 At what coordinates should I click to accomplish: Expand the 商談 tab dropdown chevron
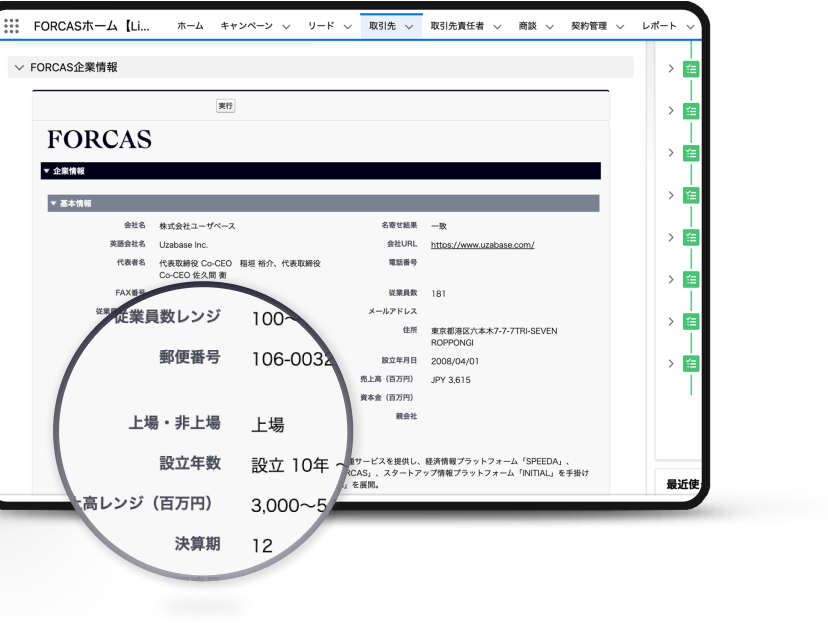[550, 26]
